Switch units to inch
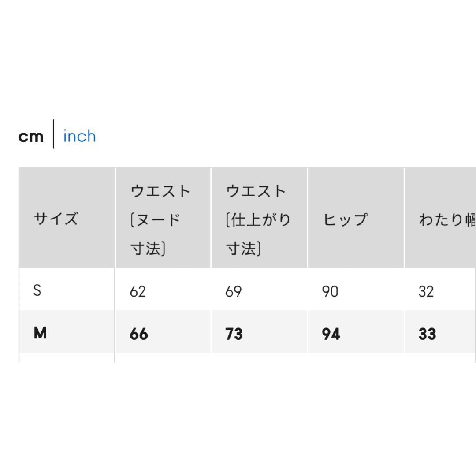Viewport: 476px width, 476px height. tap(79, 136)
